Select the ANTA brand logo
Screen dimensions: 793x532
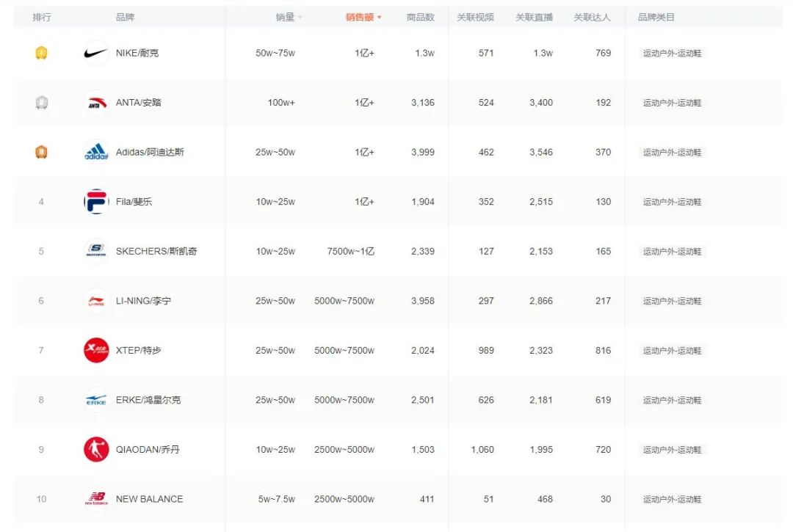(x=95, y=103)
